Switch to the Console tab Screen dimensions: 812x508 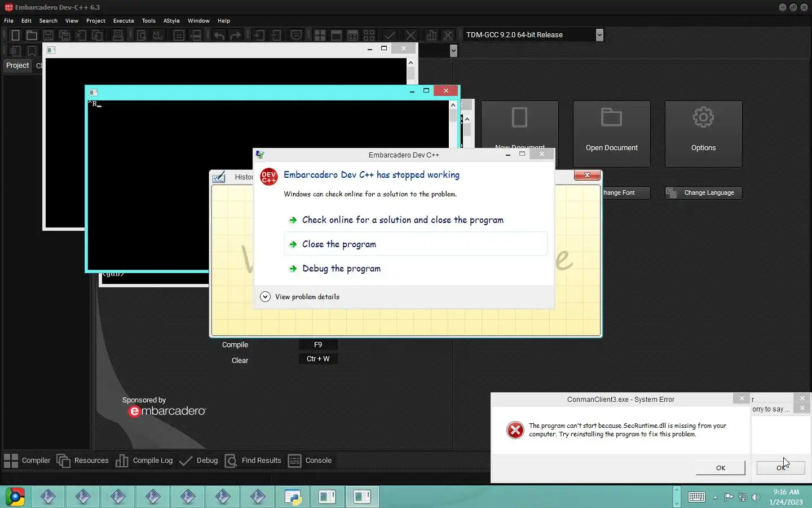[310, 461]
